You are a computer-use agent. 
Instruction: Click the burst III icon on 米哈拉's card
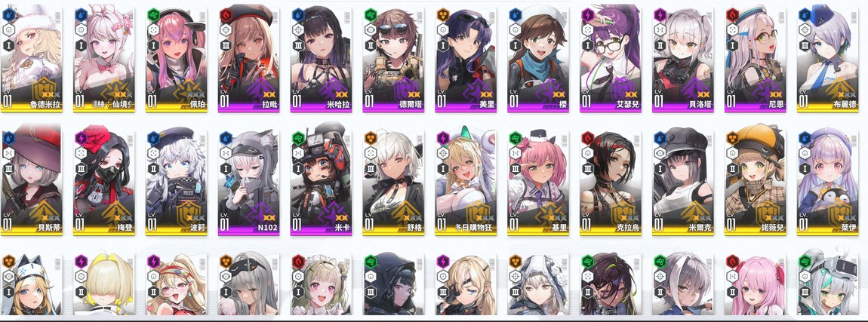[x=298, y=45]
